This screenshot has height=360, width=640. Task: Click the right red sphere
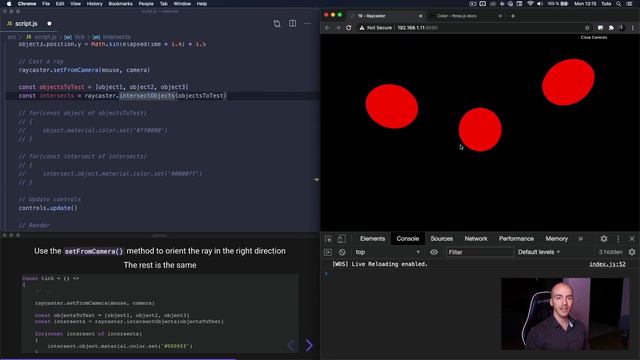pos(568,82)
